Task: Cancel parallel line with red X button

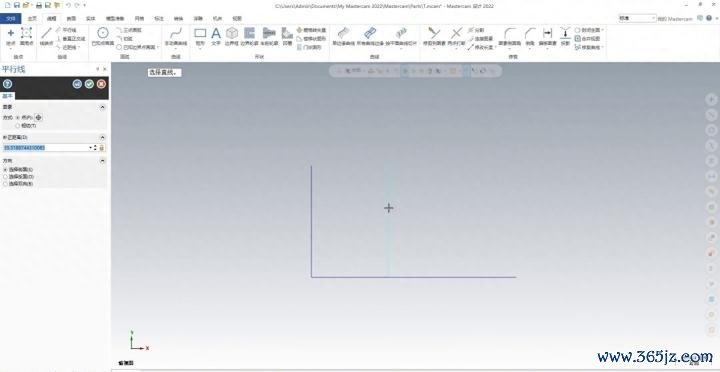Action: tap(101, 84)
